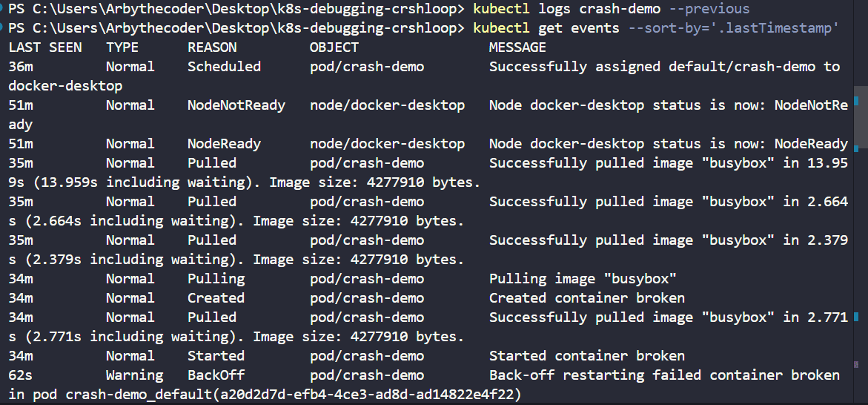This screenshot has height=405, width=868.
Task: Click the "Created container broken" message
Action: click(586, 298)
